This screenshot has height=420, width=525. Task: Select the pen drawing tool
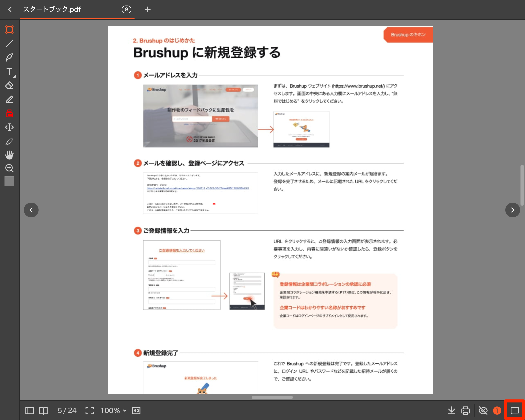click(9, 57)
